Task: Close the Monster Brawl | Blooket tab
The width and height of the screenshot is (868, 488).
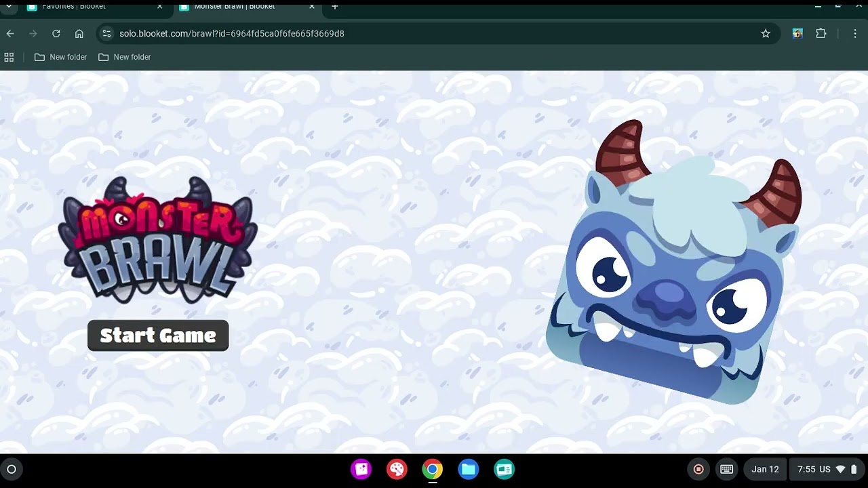Action: 312,6
